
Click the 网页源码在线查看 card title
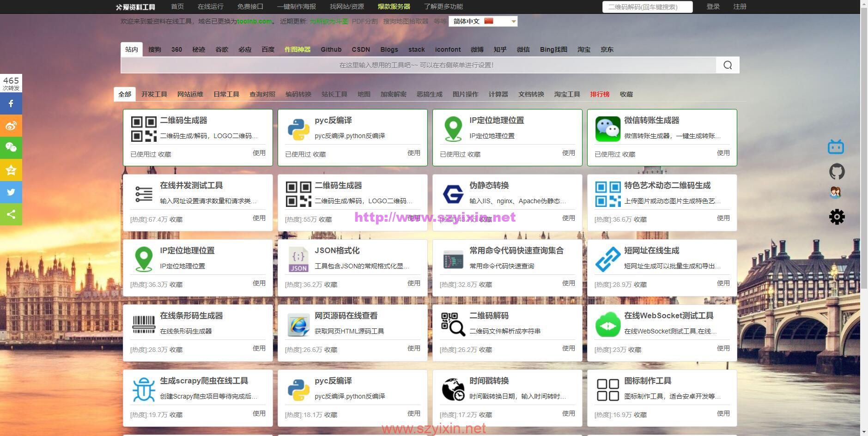coord(346,315)
